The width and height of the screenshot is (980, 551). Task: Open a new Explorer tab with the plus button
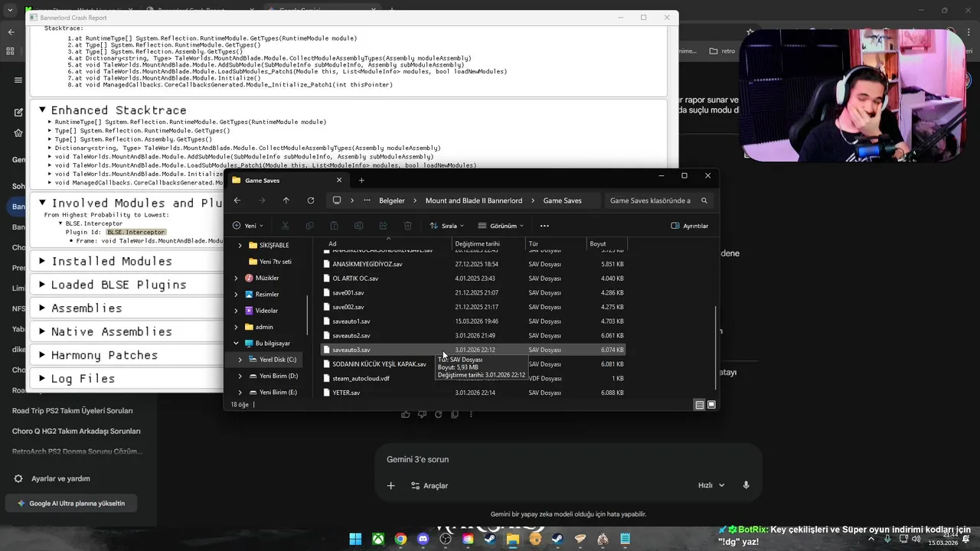pyautogui.click(x=361, y=181)
